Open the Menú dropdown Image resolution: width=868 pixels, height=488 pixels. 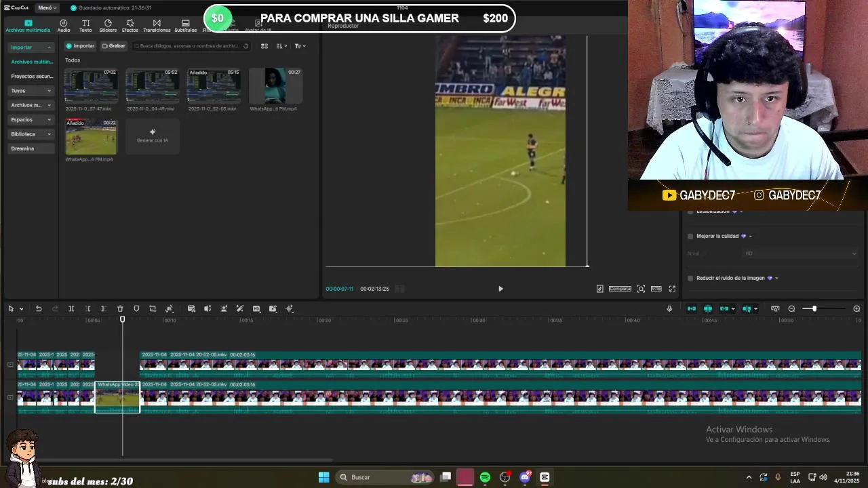(x=46, y=7)
